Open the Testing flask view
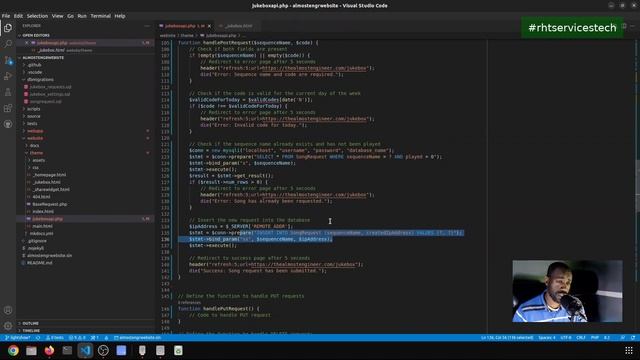This screenshot has height=360, width=640. (8, 92)
